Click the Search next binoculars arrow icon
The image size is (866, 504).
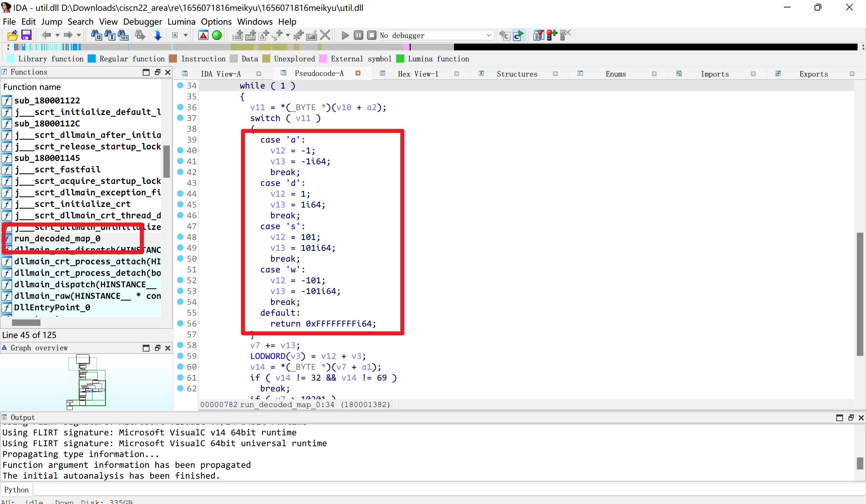140,35
